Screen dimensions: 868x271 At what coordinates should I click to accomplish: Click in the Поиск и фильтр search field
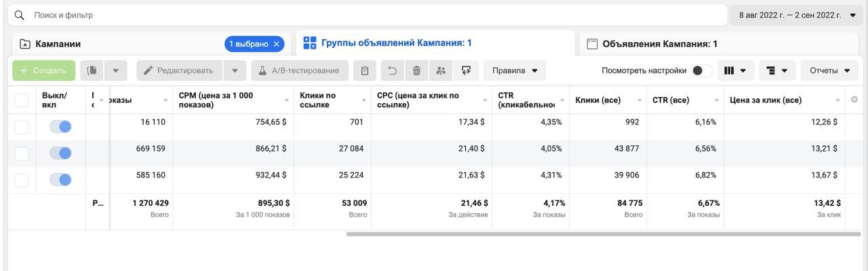click(366, 15)
